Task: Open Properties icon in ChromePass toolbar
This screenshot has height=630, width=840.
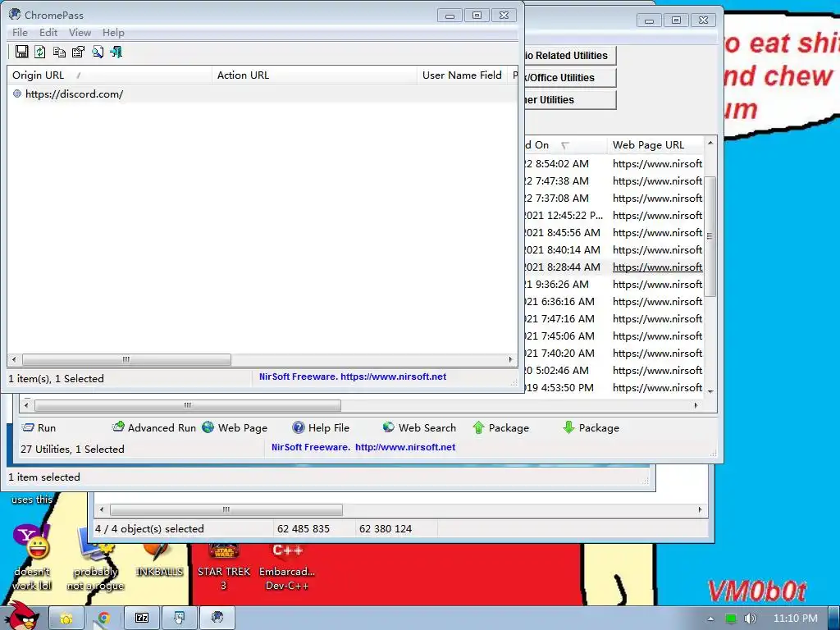Action: [x=78, y=52]
